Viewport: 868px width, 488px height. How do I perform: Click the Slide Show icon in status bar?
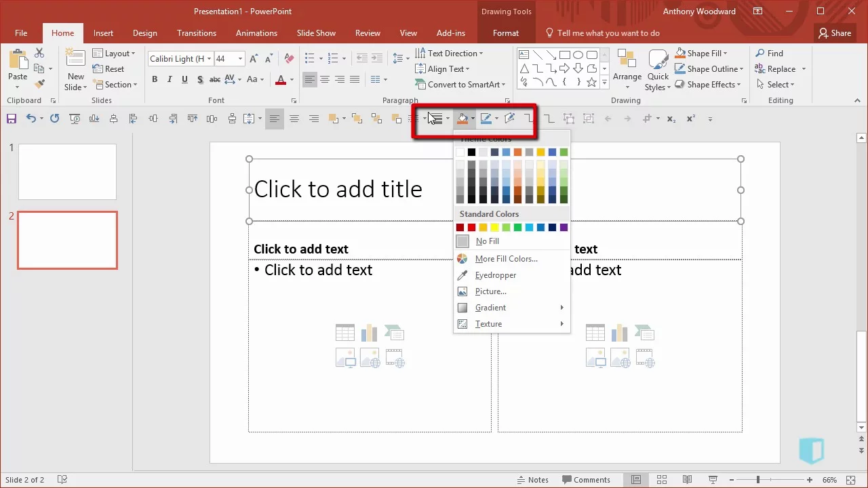point(711,480)
